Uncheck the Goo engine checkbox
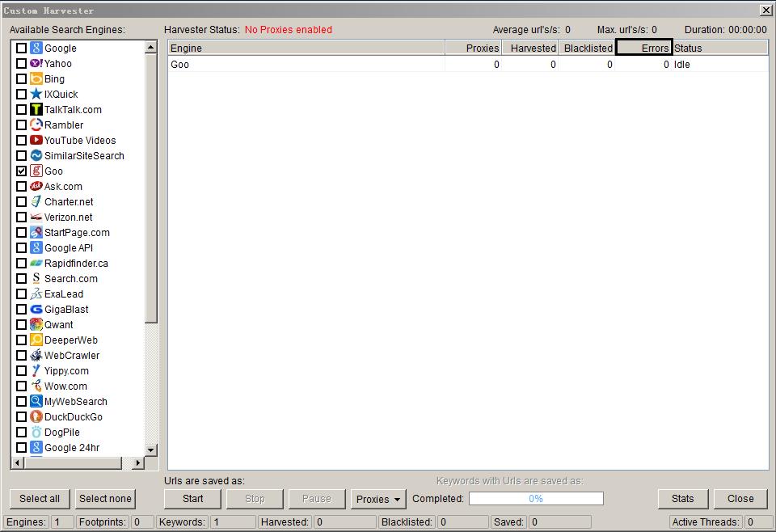This screenshot has height=532, width=776. (x=21, y=171)
